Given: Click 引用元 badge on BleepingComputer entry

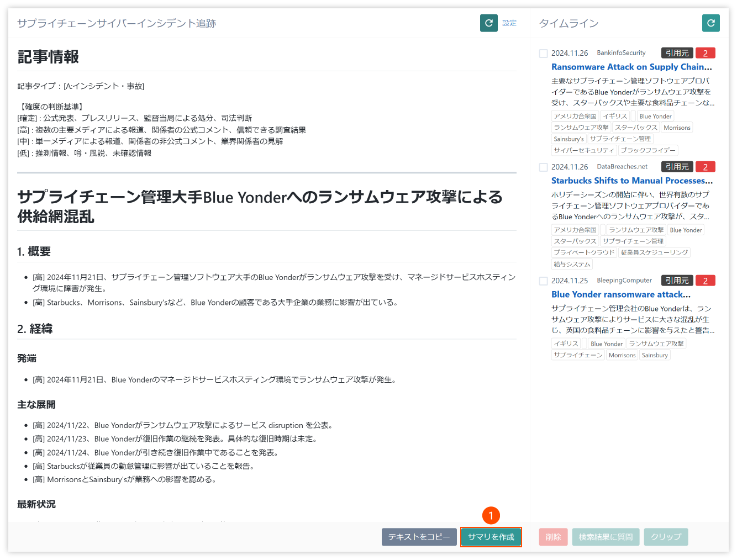Looking at the screenshot, I should 677,281.
